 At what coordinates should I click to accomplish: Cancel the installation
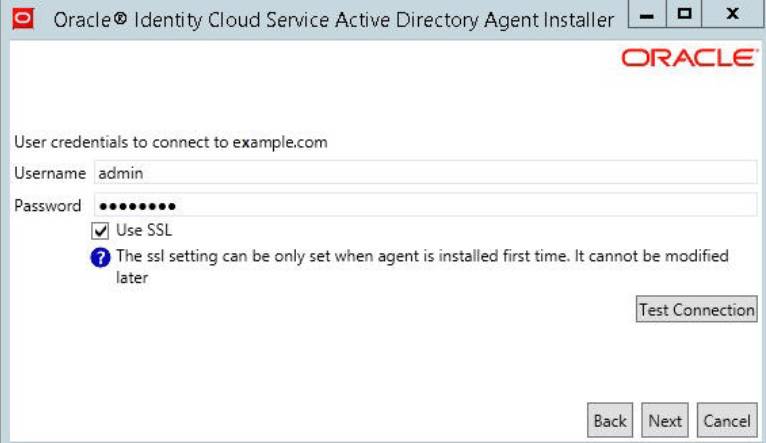[726, 421]
